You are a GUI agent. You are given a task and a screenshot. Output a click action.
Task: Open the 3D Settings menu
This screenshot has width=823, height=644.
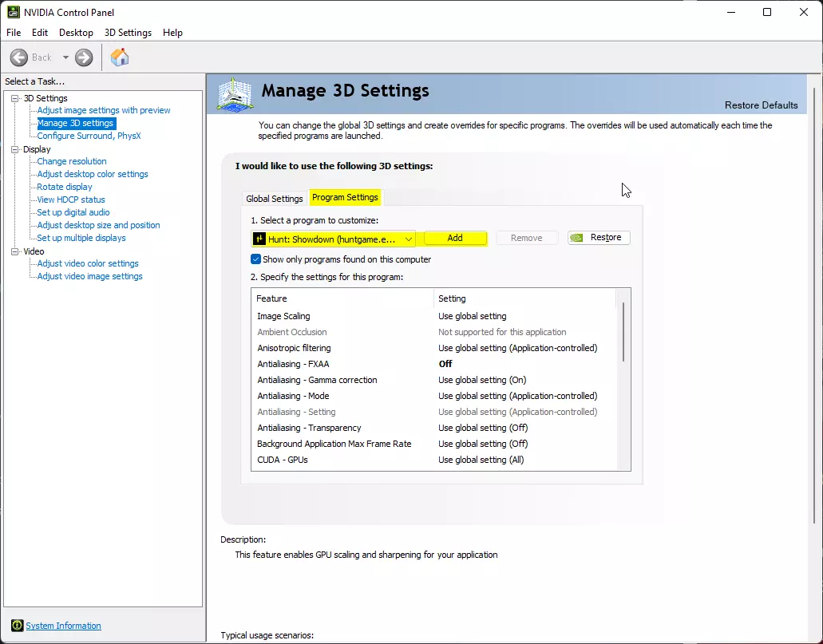[128, 33]
